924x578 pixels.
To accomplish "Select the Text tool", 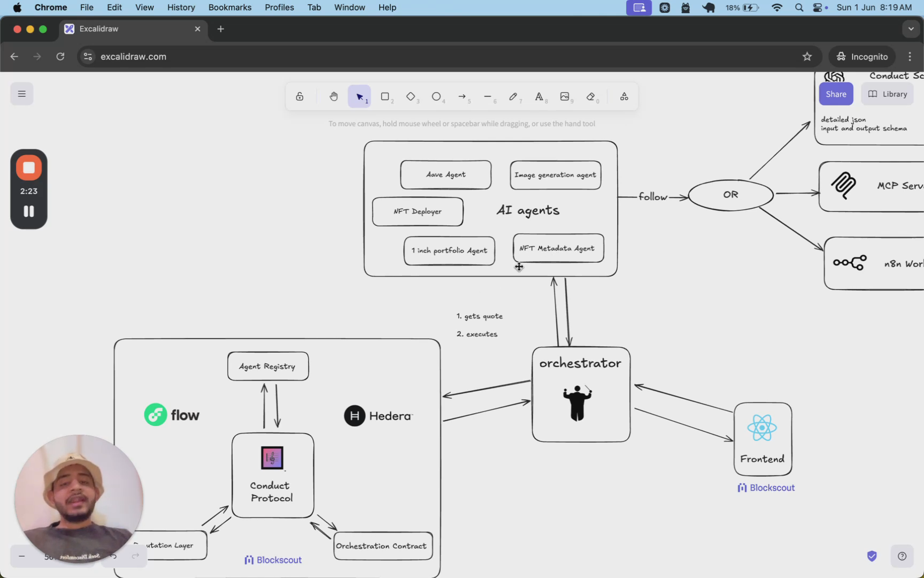I will point(539,96).
